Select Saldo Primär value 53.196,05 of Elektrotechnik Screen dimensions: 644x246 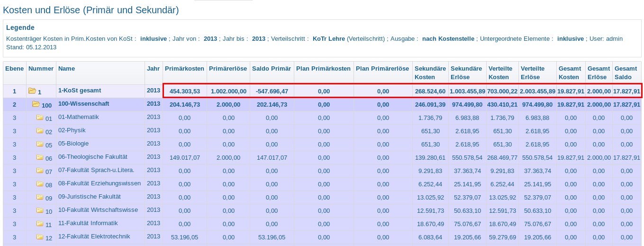(x=272, y=237)
